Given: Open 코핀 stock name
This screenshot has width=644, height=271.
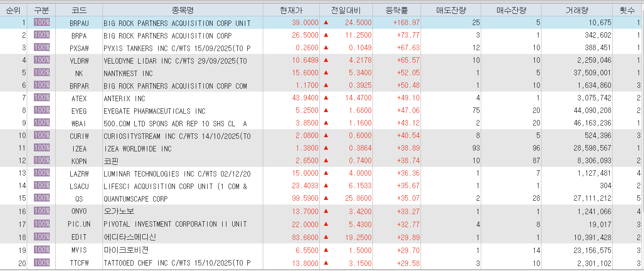Looking at the screenshot, I should tap(111, 161).
